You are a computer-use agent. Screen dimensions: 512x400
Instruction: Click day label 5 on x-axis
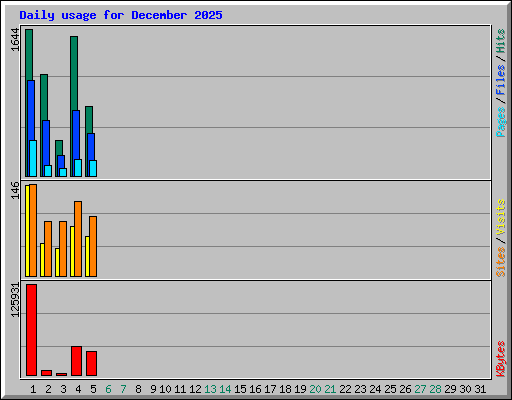pos(93,389)
